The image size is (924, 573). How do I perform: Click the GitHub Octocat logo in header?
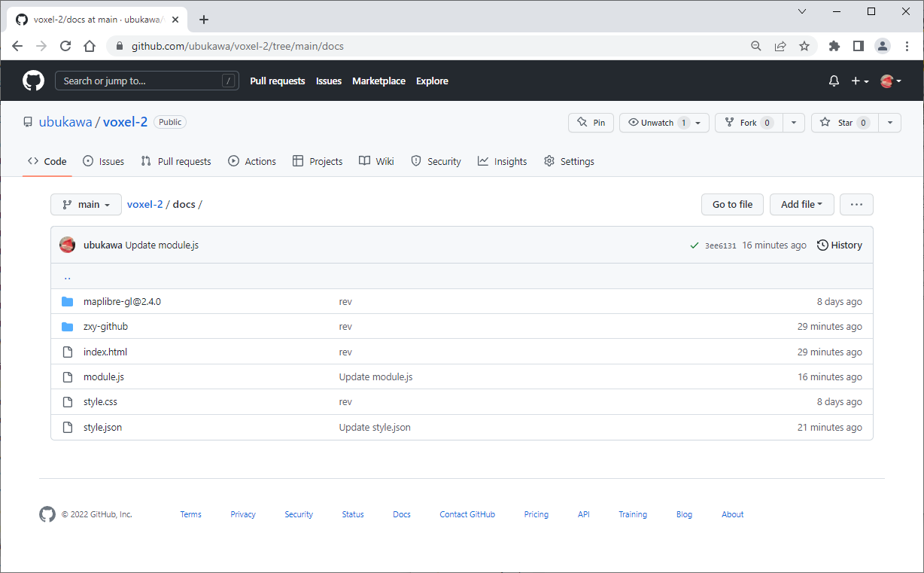[x=33, y=81]
